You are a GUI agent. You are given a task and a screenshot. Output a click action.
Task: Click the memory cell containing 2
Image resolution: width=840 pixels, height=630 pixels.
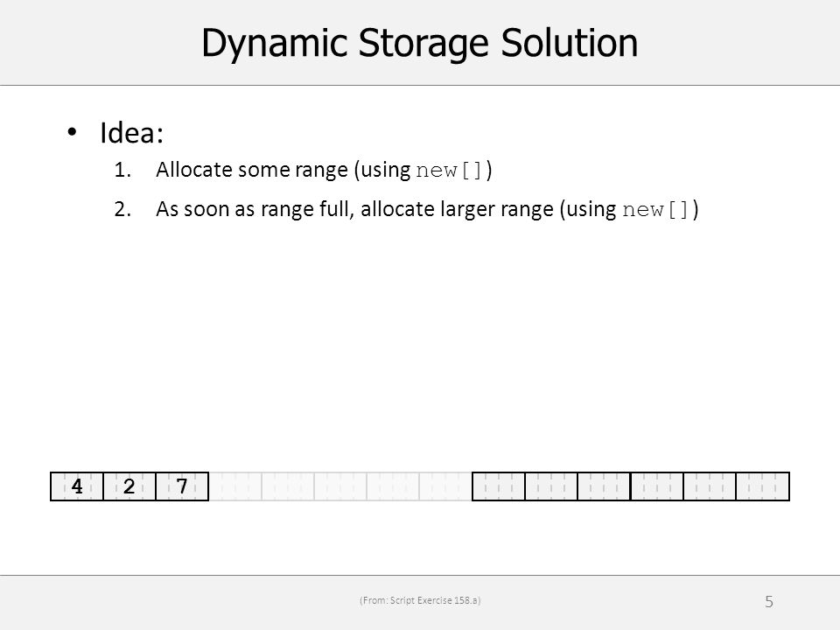(129, 486)
